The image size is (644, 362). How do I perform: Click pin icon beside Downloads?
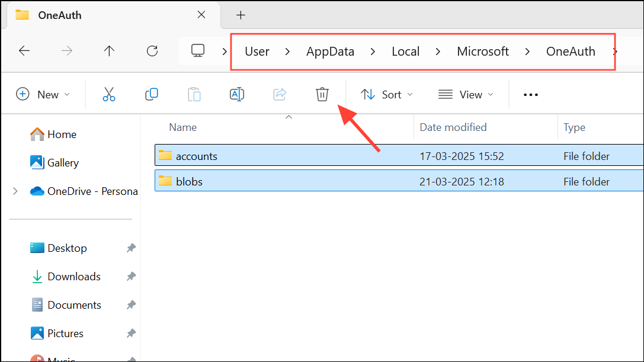131,277
